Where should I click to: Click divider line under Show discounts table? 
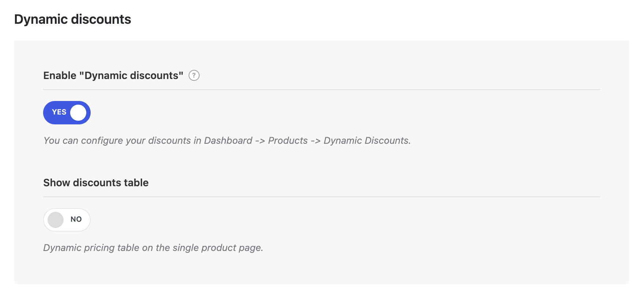[322, 197]
